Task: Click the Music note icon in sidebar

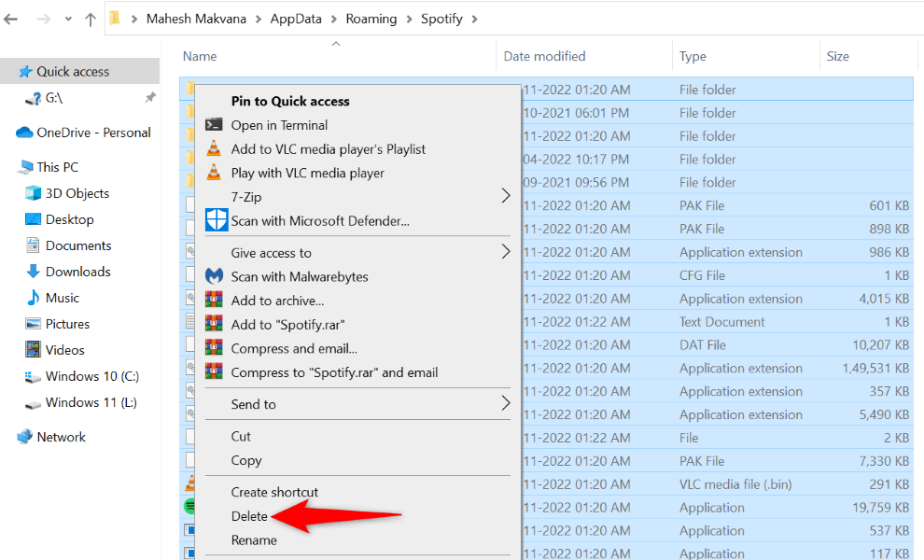Action: (x=31, y=298)
